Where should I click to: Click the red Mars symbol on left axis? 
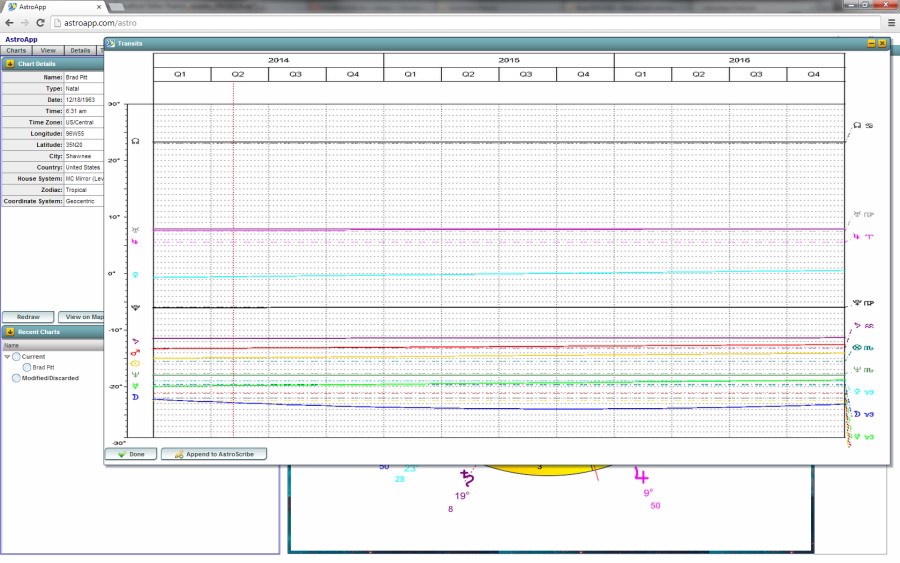(x=135, y=353)
